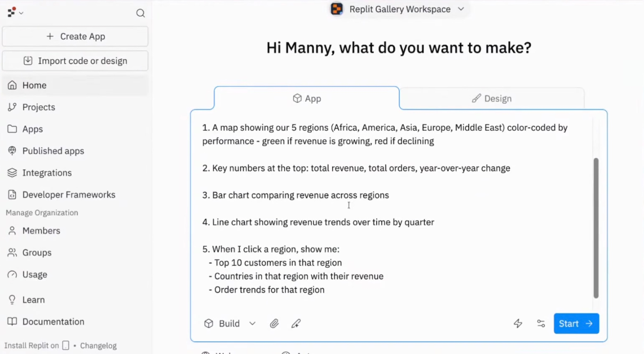Open the Changelog link

(98, 345)
